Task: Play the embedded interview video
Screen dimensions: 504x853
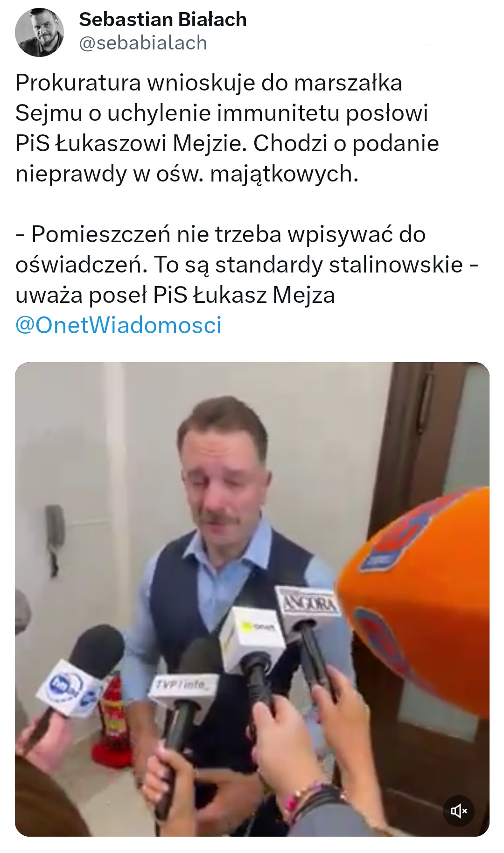Action: [252, 599]
